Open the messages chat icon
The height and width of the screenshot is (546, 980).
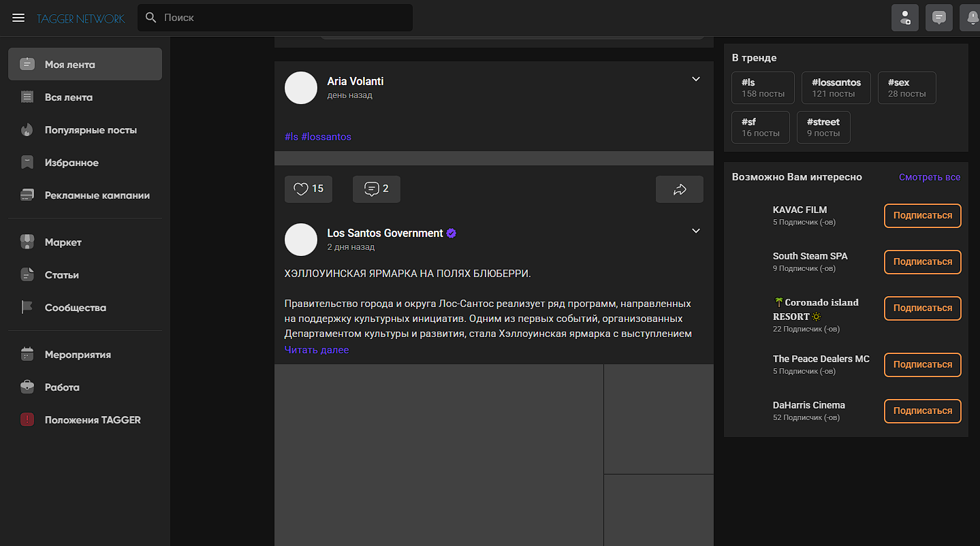click(939, 18)
